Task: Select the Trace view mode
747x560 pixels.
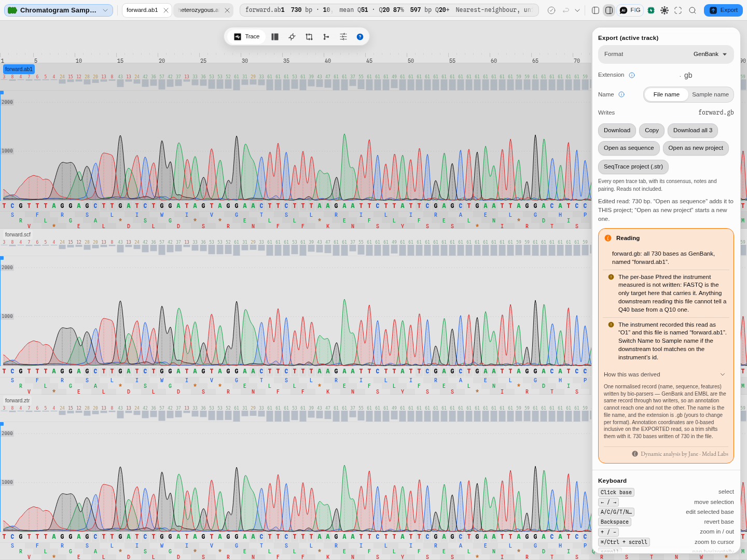Action: pos(246,37)
